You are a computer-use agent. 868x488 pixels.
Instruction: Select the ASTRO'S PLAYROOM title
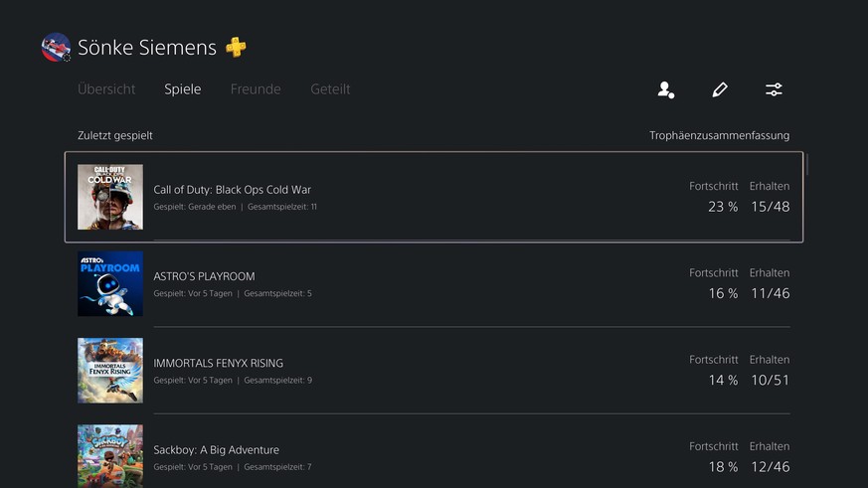pos(204,276)
